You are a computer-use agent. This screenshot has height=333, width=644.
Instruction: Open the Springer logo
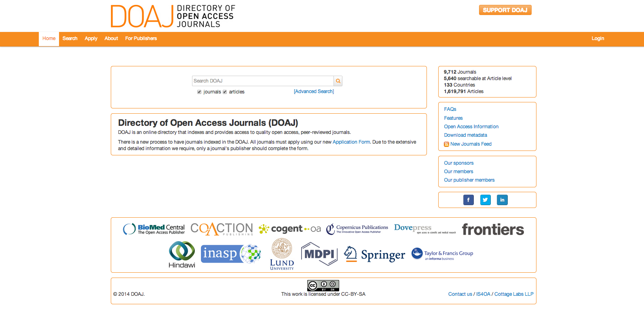click(374, 255)
